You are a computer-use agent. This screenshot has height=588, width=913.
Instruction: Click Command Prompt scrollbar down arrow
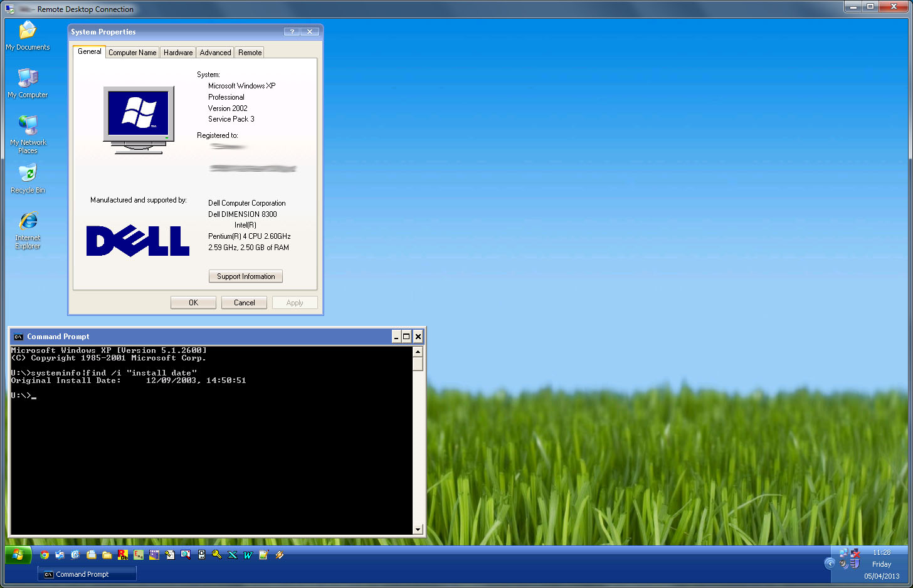pyautogui.click(x=418, y=530)
